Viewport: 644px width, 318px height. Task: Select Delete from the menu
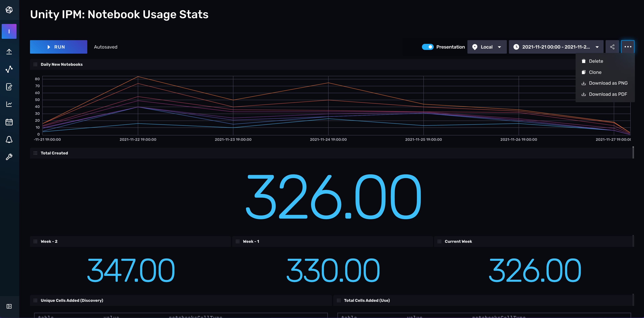596,61
